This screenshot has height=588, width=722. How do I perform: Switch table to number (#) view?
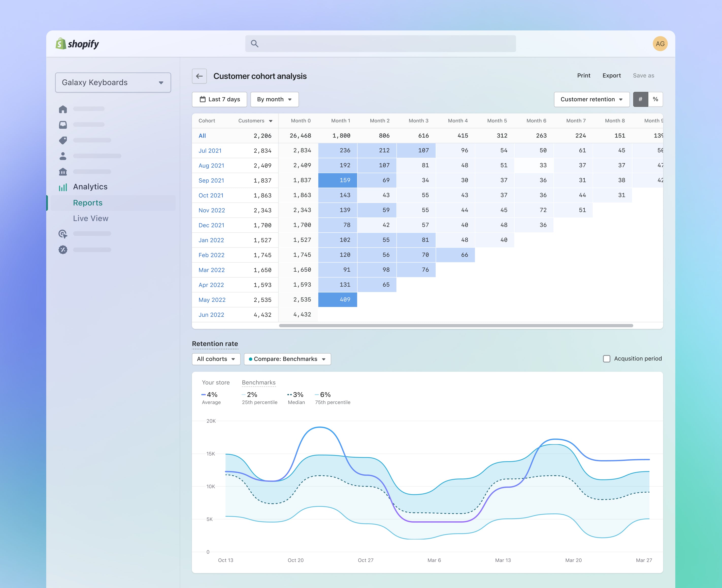640,99
